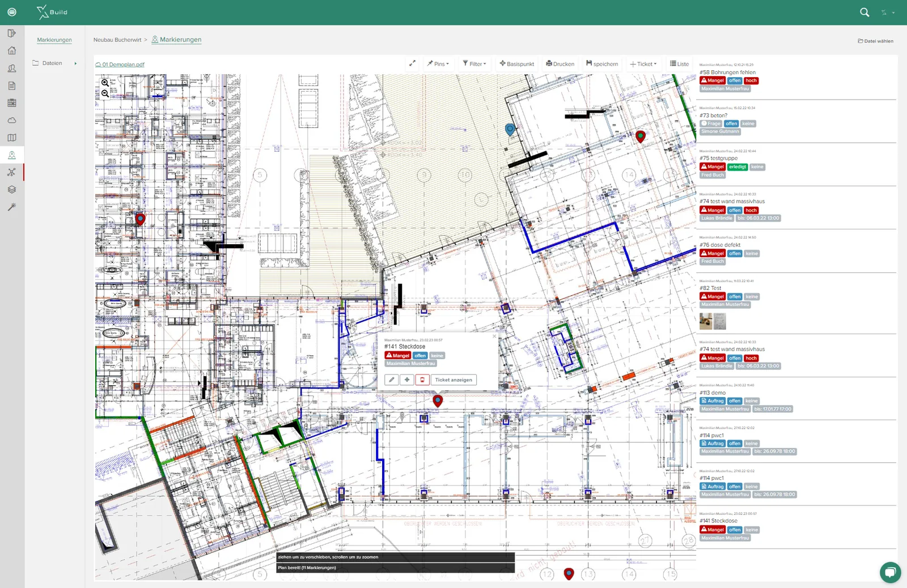This screenshot has width=907, height=588.
Task: Open the chat widget bubble
Action: pos(891,572)
